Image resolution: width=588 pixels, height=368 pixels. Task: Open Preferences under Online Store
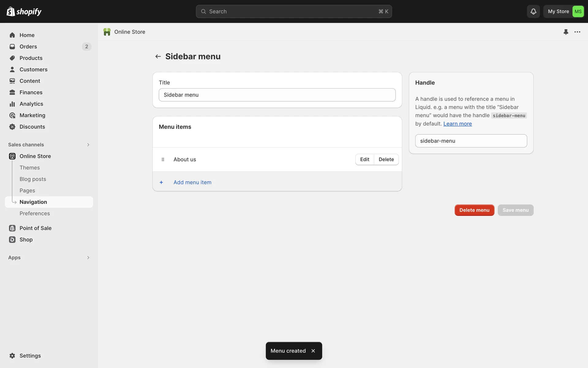[35, 213]
